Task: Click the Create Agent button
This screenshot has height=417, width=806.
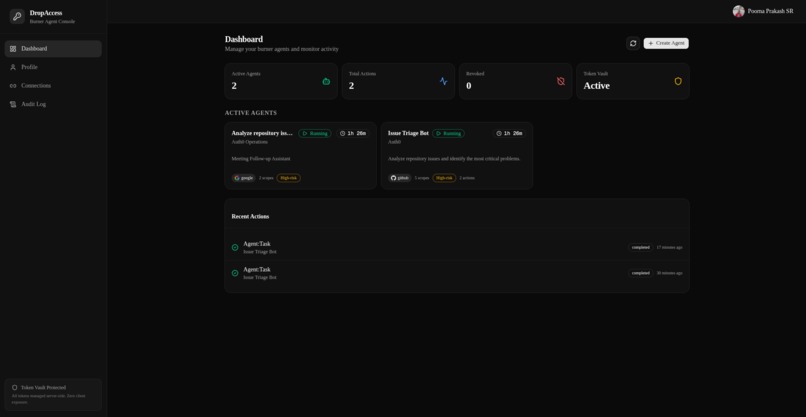Action: tap(666, 43)
